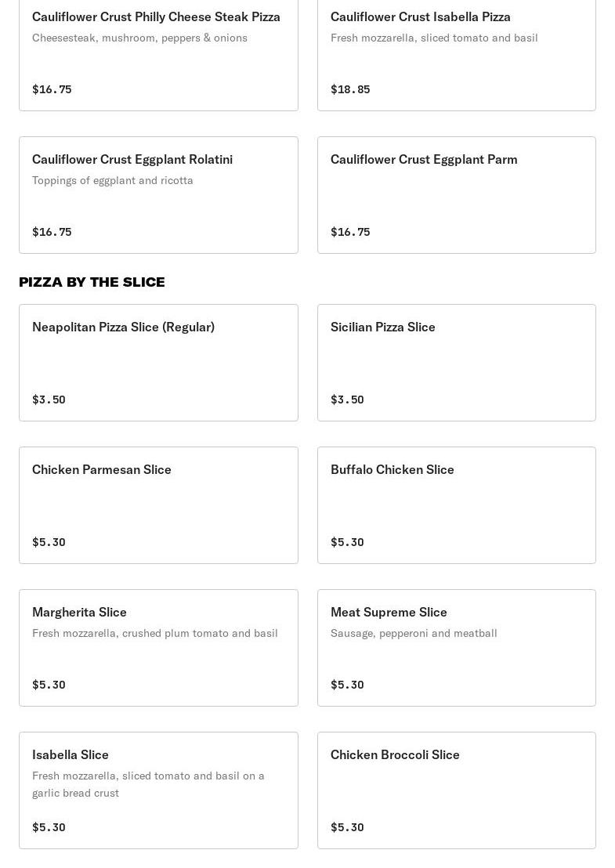Click Philly Cheese Steak ingredients text
The width and height of the screenshot is (615, 868).
pos(139,38)
